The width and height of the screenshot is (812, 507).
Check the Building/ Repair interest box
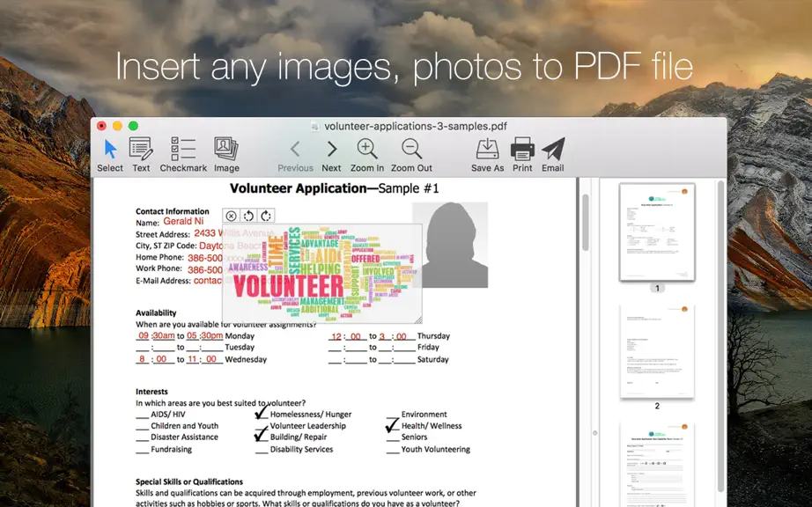point(262,436)
